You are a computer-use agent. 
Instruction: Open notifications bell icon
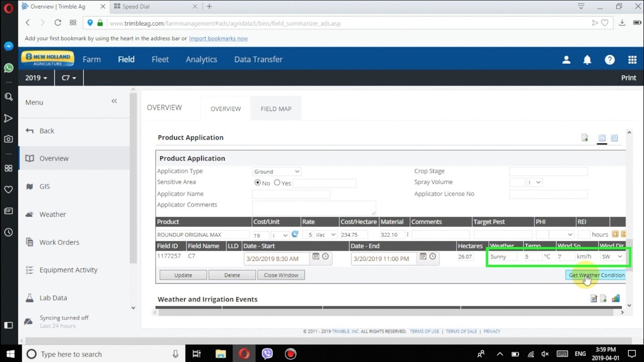pos(587,60)
